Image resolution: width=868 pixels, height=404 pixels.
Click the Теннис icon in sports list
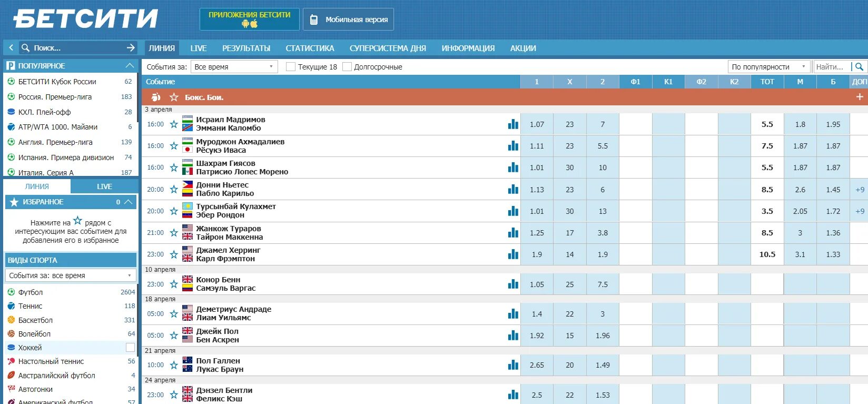11,306
